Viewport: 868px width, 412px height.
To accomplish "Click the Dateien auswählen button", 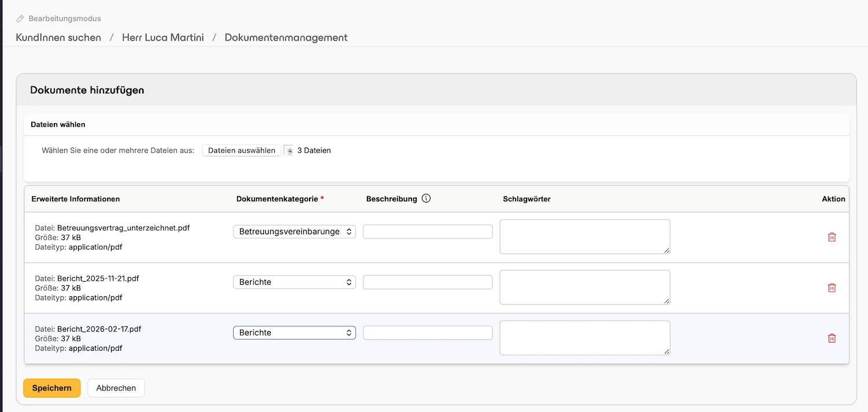I will (x=241, y=150).
